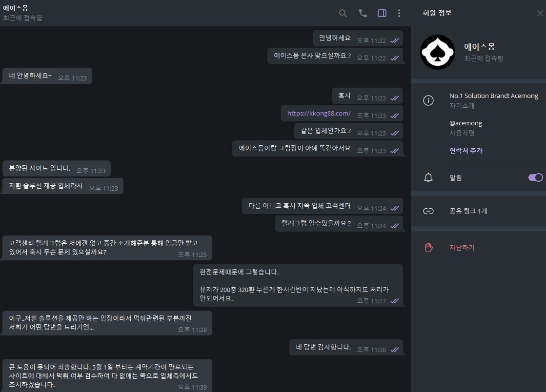Viewport: 546px width, 392px height.
Task: Select the @acemong username
Action: [465, 123]
